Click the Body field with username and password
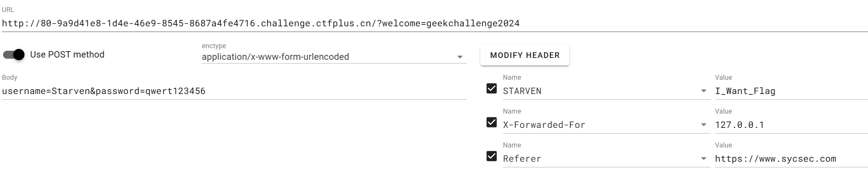This screenshot has height=170, width=868. [234, 91]
